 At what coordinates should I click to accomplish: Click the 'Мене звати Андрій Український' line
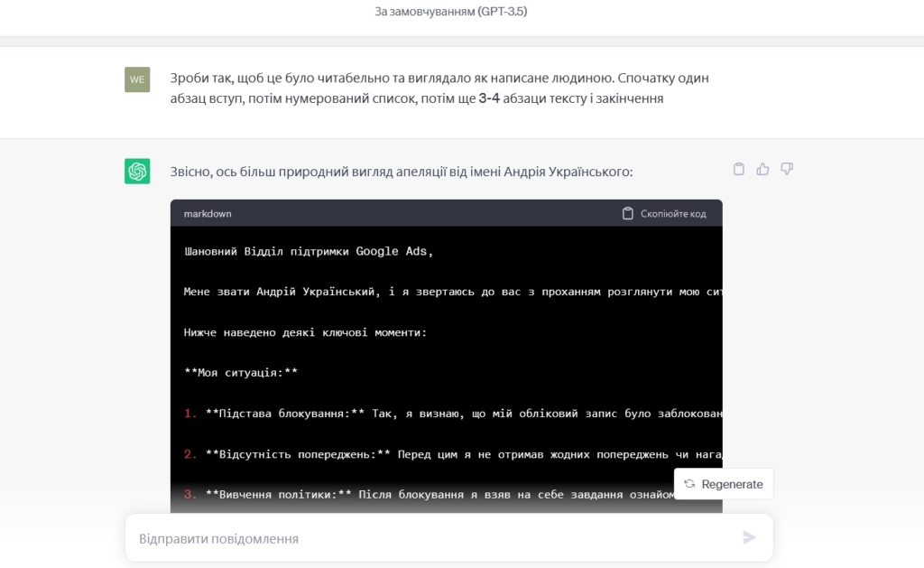click(x=451, y=292)
